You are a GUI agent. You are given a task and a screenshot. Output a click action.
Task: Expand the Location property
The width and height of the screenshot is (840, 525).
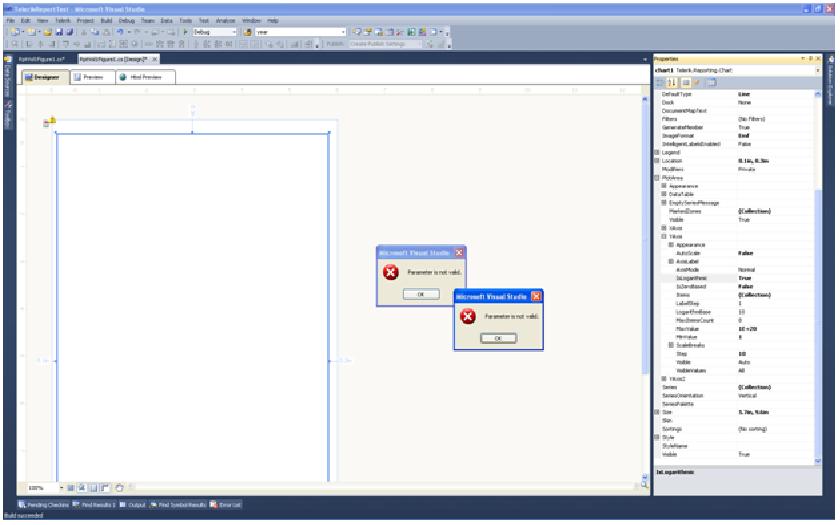tap(657, 161)
